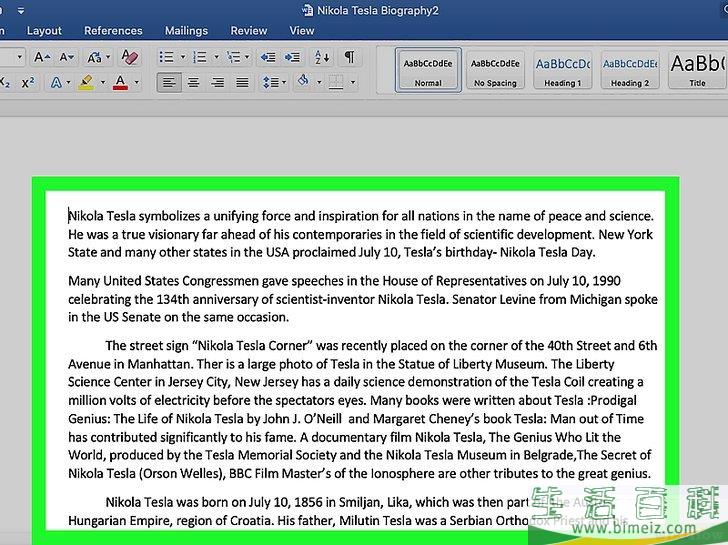Image resolution: width=728 pixels, height=545 pixels.
Task: Apply red font color
Action: (x=120, y=83)
